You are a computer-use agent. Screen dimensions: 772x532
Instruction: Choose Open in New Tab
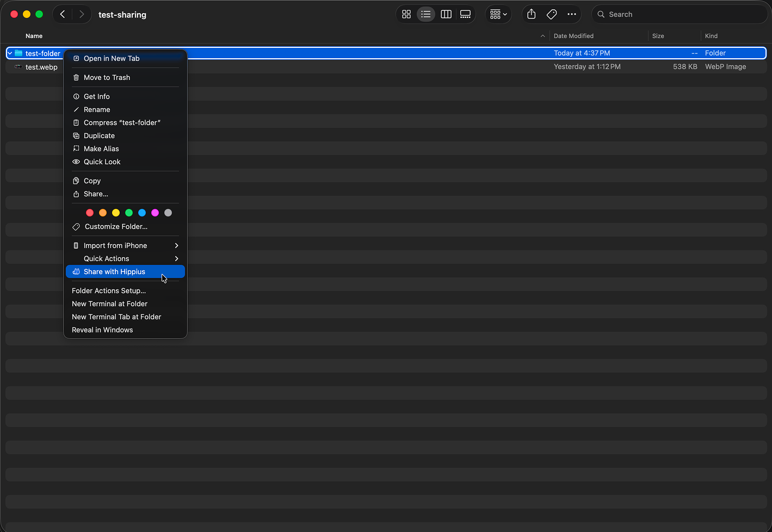125,58
